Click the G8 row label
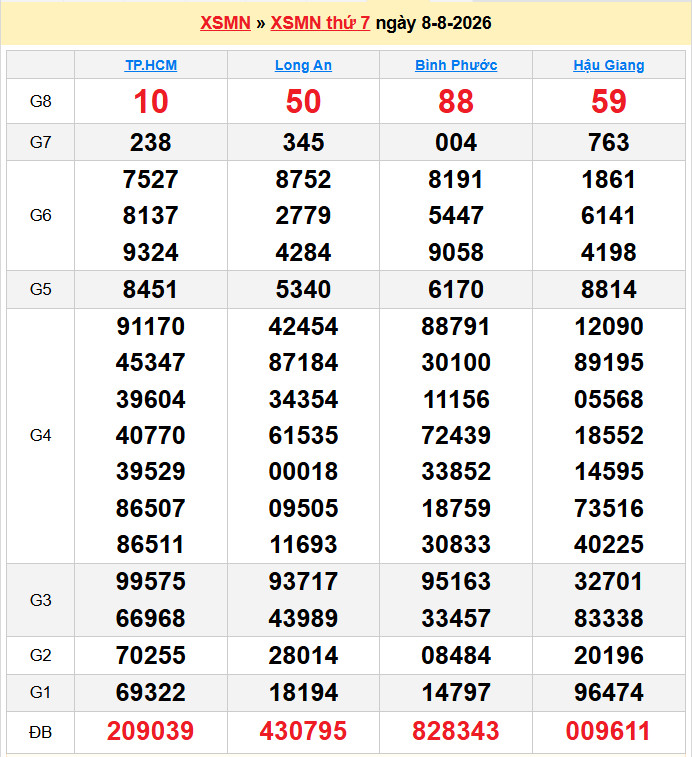The width and height of the screenshot is (692, 757). pyautogui.click(x=41, y=101)
